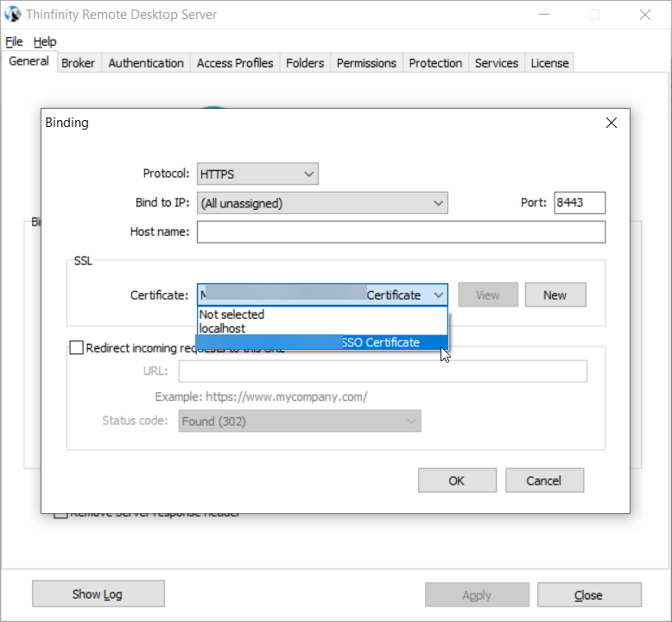The width and height of the screenshot is (672, 622).
Task: Switch to the Authentication tab
Action: 146,63
